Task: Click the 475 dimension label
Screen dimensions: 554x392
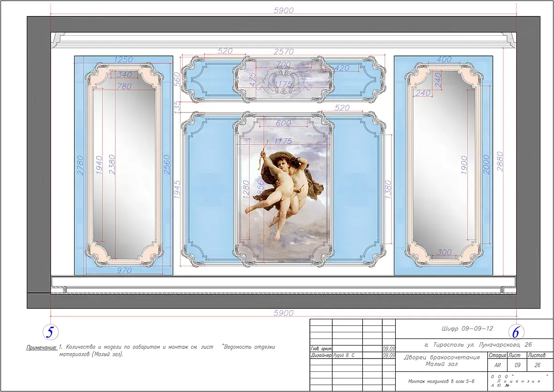Action: pyautogui.click(x=253, y=79)
